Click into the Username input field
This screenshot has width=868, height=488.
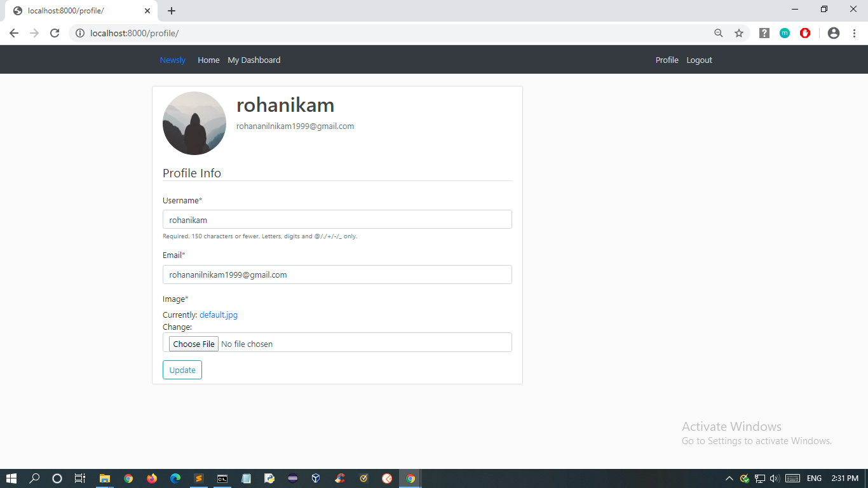[x=337, y=219]
